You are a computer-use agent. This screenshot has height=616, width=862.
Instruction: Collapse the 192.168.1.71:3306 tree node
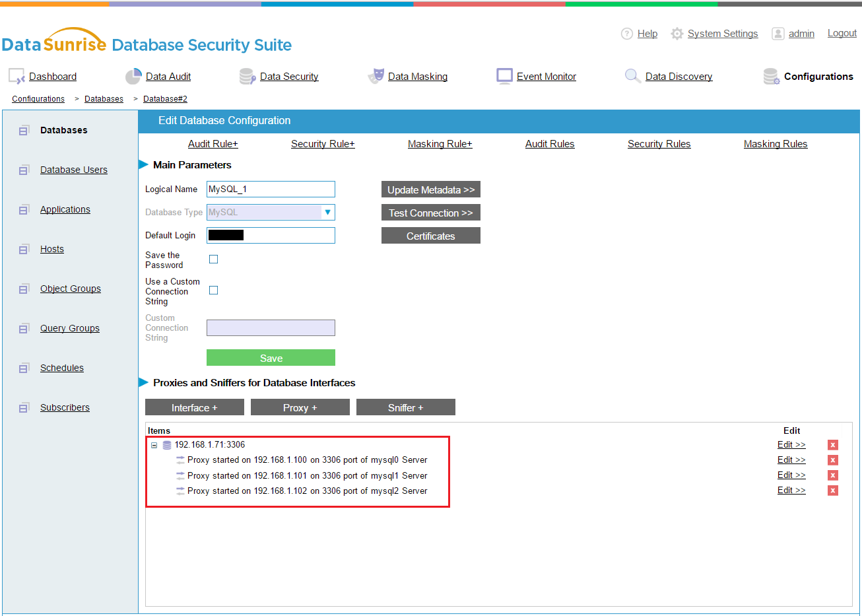tap(154, 445)
